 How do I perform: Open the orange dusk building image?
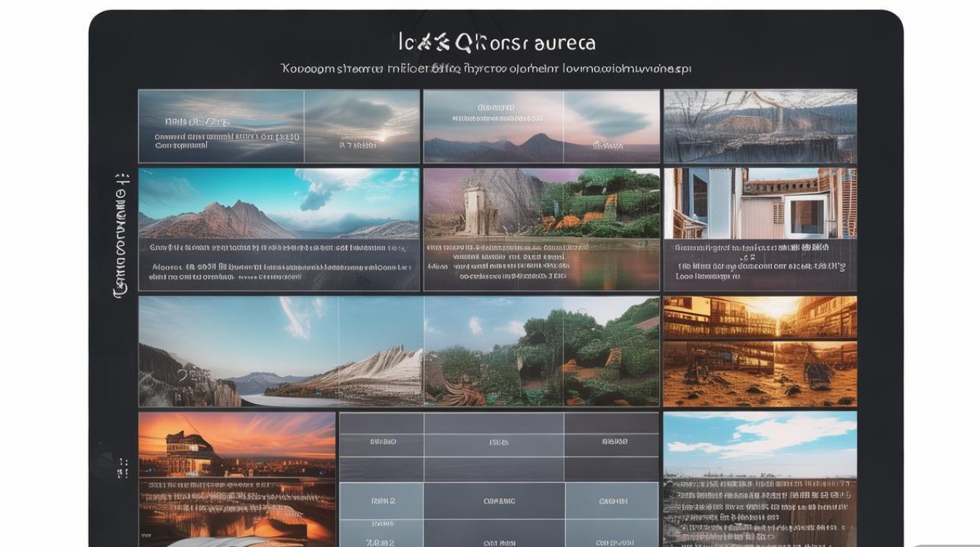coord(237,452)
